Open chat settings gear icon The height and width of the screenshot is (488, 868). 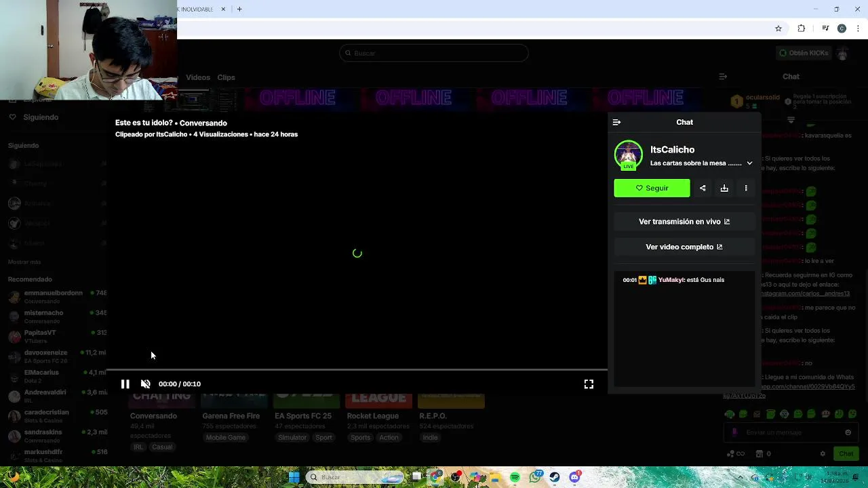823,454
